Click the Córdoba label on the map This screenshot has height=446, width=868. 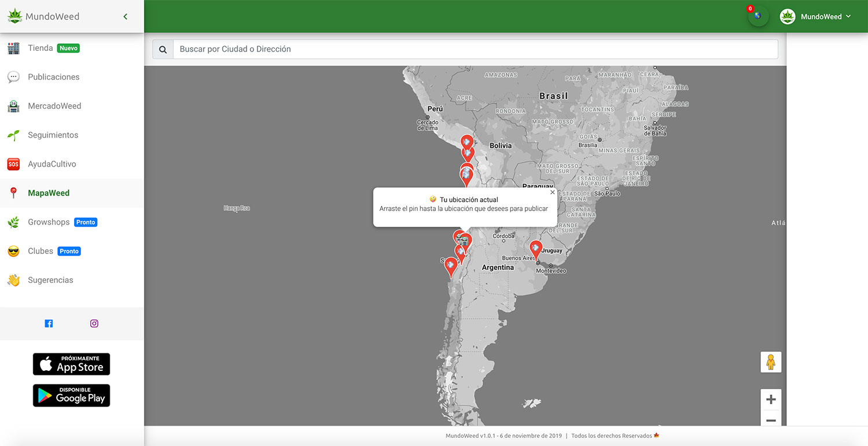503,236
